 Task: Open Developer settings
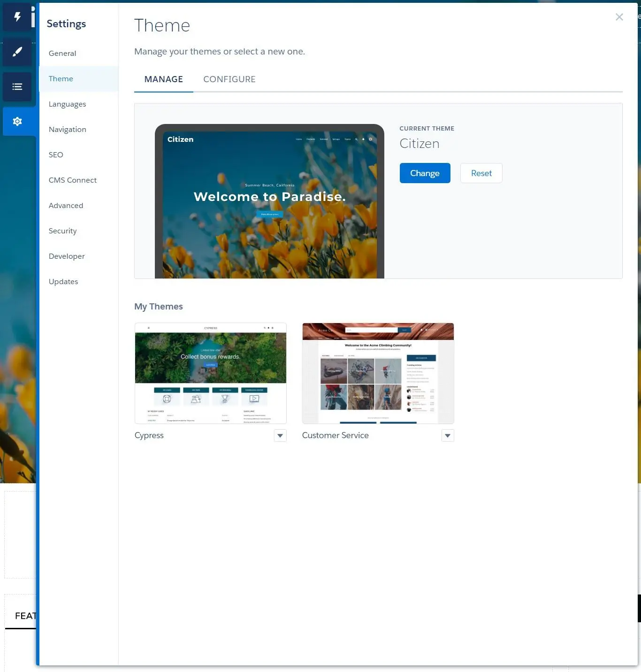(79, 256)
